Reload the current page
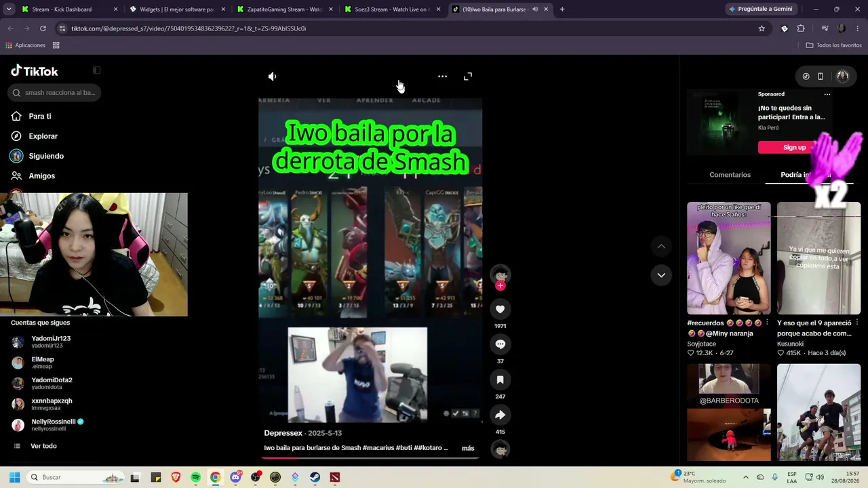The image size is (868, 488). coord(43,28)
